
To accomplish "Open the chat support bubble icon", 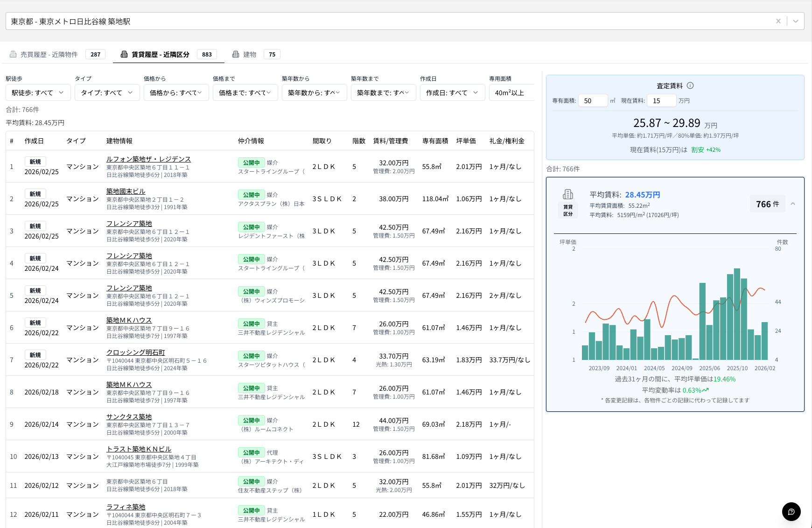I will tap(791, 512).
